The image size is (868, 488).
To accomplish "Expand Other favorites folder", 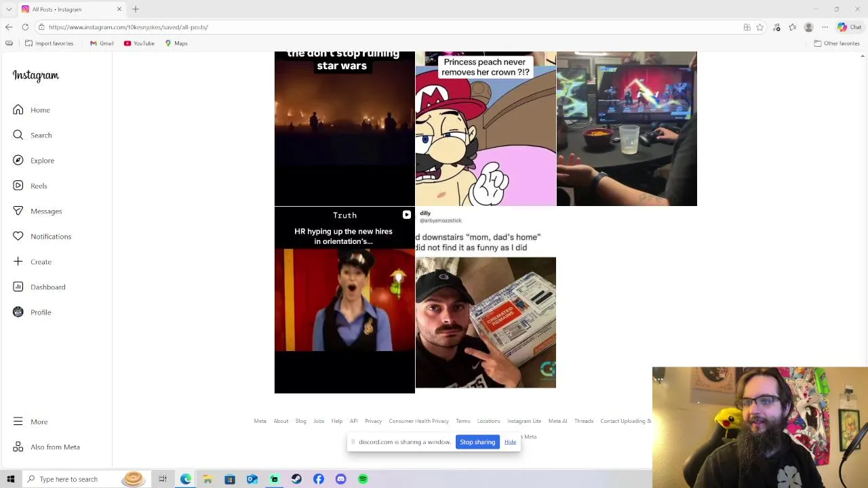I will [837, 43].
